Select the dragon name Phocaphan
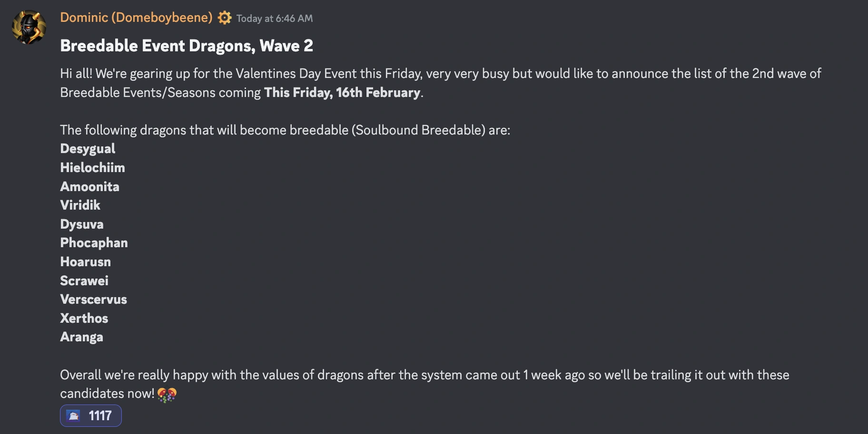This screenshot has width=868, height=434. (x=94, y=242)
